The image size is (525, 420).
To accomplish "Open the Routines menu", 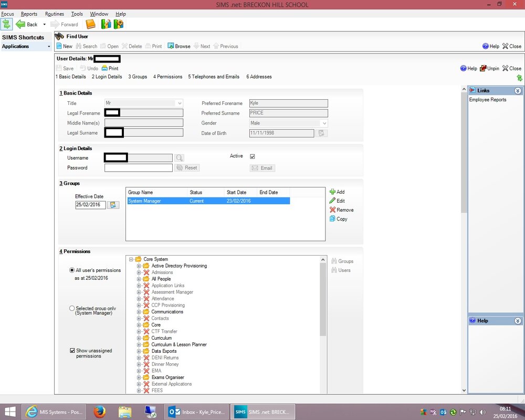I will 54,14.
